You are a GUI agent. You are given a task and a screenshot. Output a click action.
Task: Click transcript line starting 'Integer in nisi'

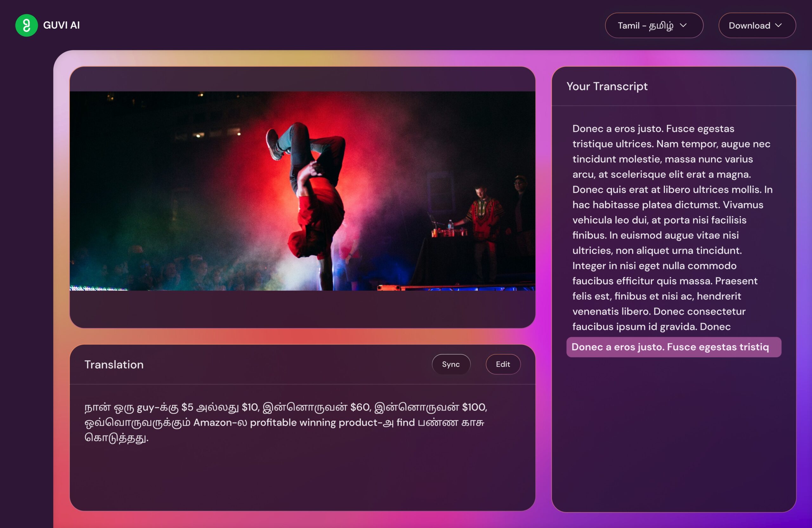point(654,266)
